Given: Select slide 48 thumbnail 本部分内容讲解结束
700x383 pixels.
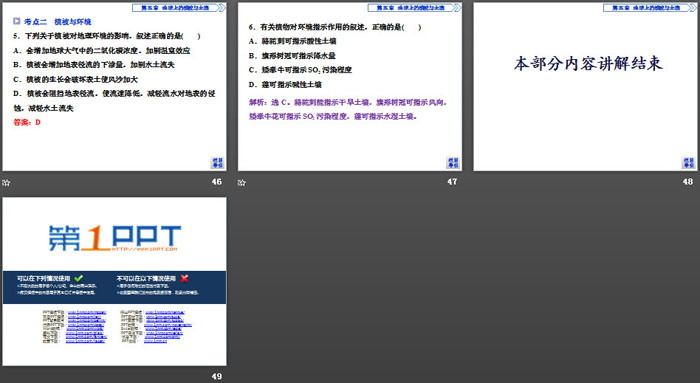Looking at the screenshot, I should tap(586, 87).
